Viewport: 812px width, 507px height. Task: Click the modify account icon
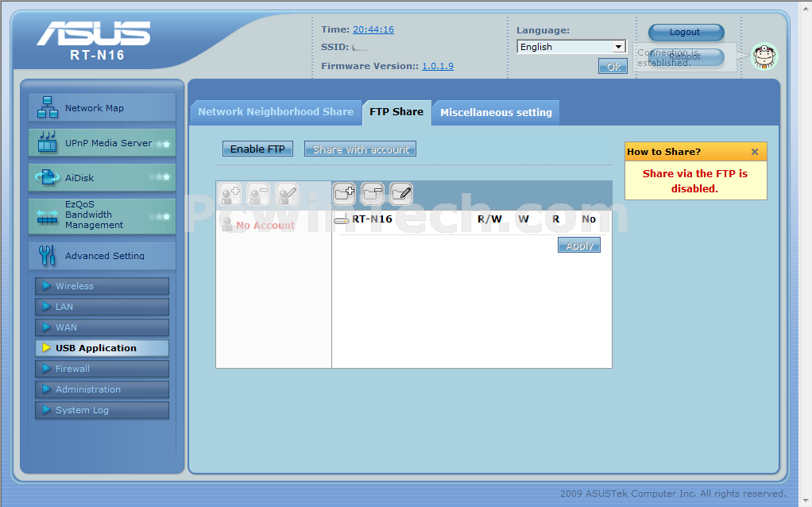click(x=287, y=194)
